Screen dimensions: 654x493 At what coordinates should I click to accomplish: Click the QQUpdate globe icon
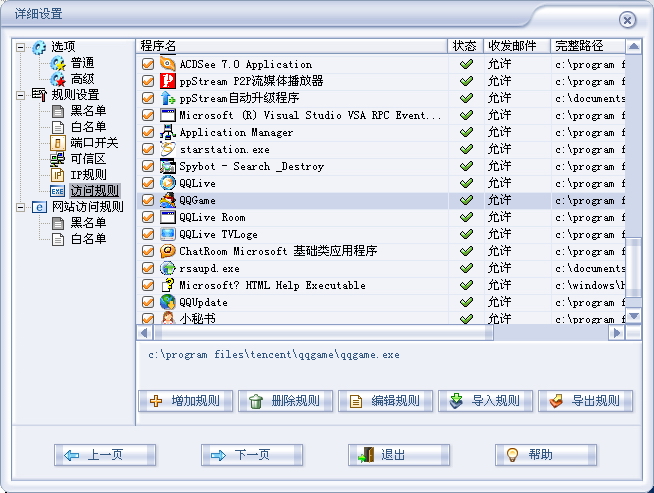click(x=168, y=302)
